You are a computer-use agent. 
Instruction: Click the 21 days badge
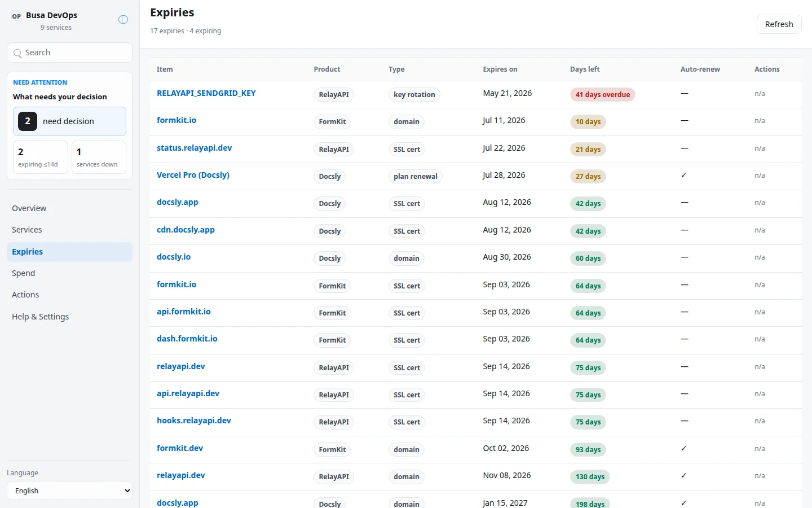[588, 150]
